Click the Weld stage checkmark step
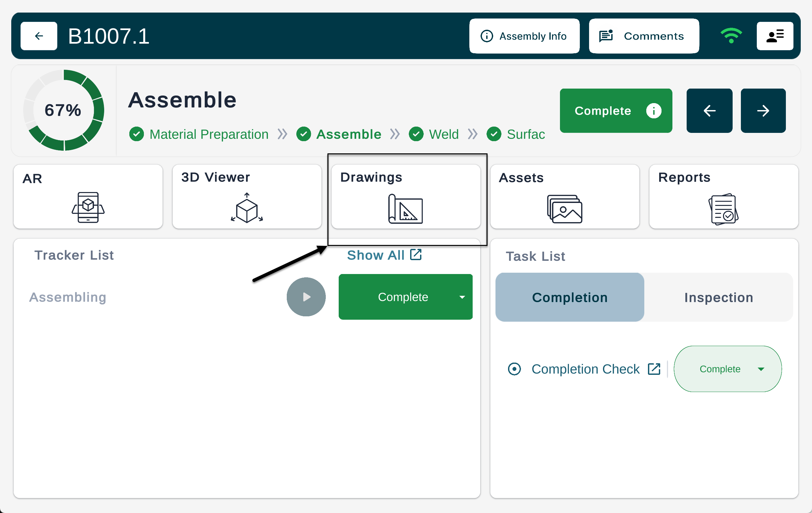The image size is (812, 513). coord(416,134)
